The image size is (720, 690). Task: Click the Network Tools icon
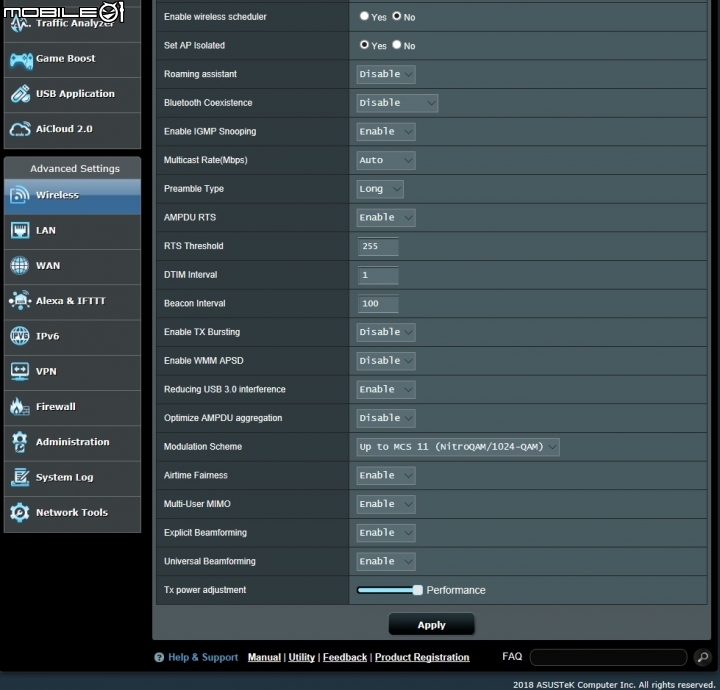coord(20,513)
